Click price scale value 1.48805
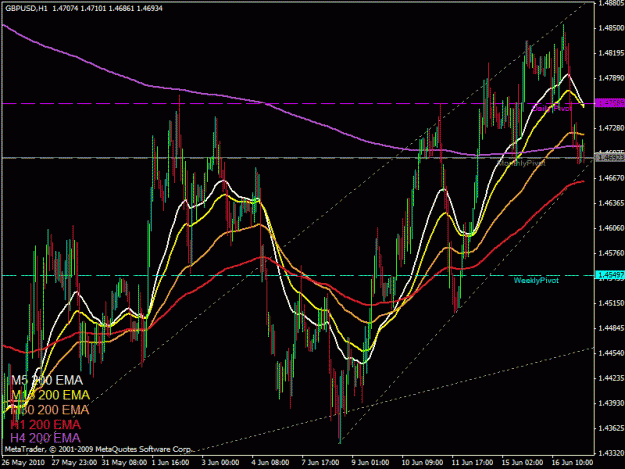This screenshot has height=469, width=625. 611,3
